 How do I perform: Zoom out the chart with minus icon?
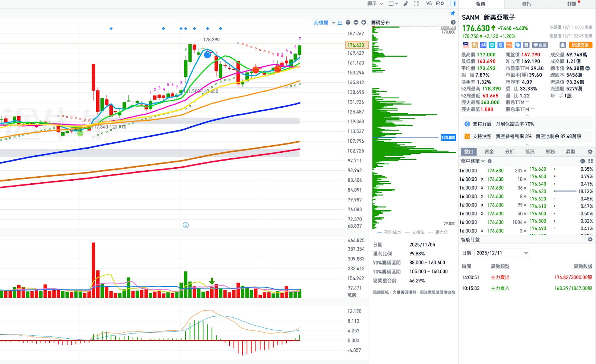tap(356, 23)
